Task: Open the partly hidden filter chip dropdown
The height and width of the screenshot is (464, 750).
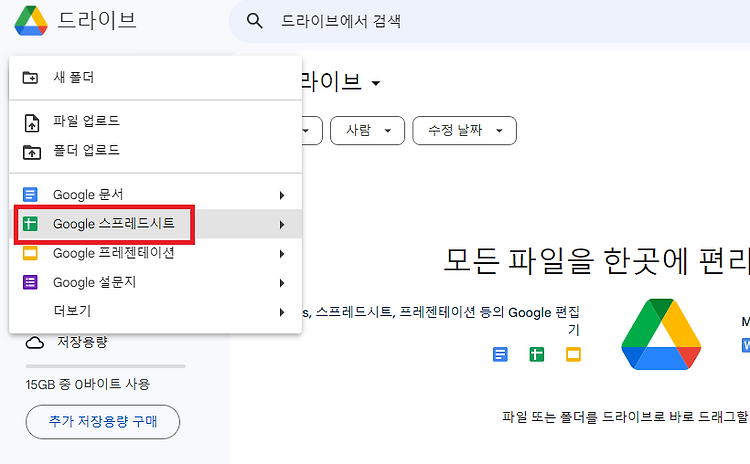Action: click(x=312, y=130)
